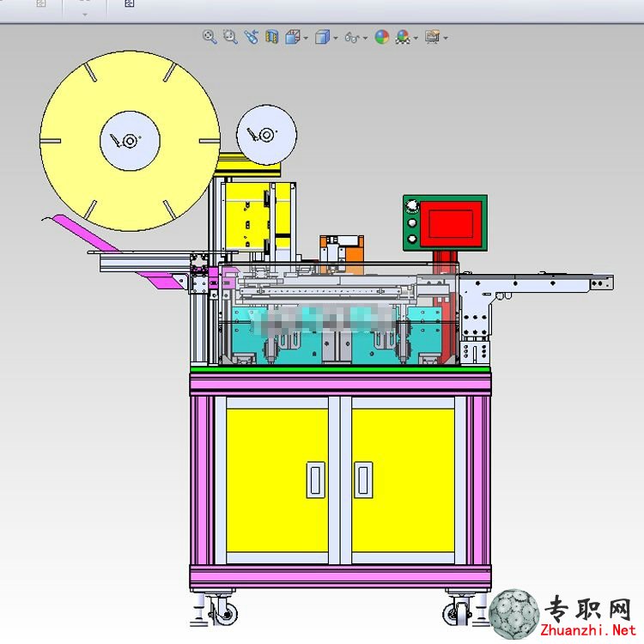Open the View Settings monitor icon
The image size is (644, 644).
(433, 37)
